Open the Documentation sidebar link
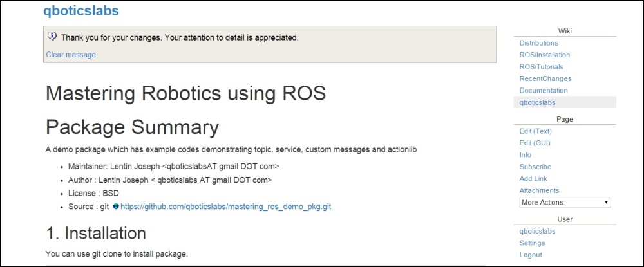The height and width of the screenshot is (267, 644). click(x=544, y=91)
